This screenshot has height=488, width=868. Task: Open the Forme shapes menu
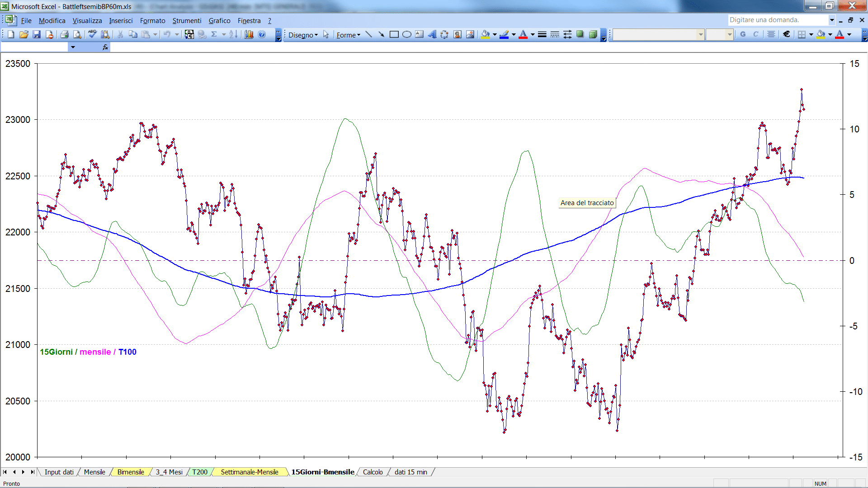348,35
